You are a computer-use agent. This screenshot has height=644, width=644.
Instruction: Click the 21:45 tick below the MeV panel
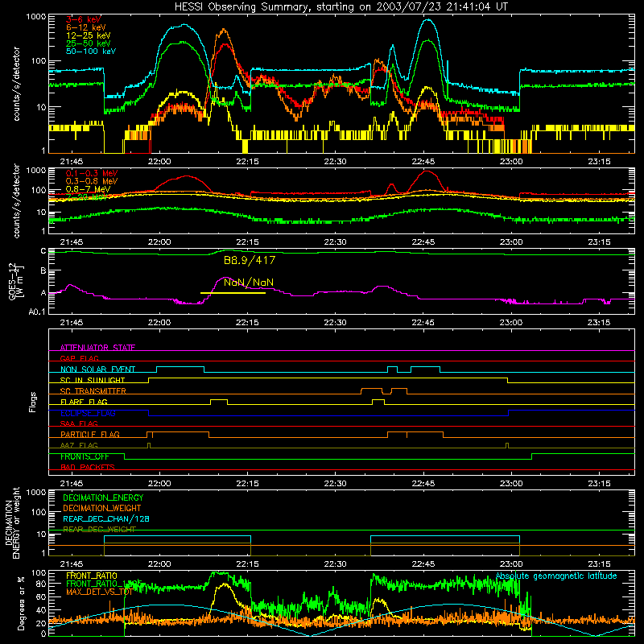click(x=72, y=242)
